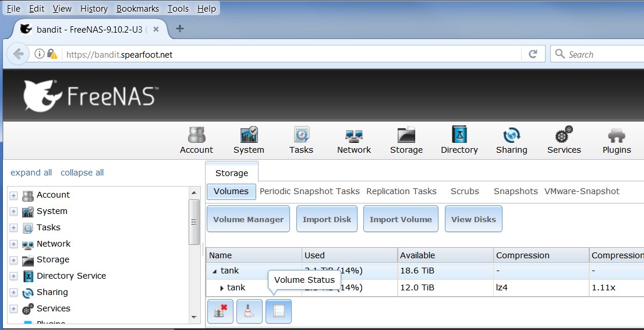This screenshot has height=330, width=644.
Task: Click the Available column header
Action: tap(445, 255)
